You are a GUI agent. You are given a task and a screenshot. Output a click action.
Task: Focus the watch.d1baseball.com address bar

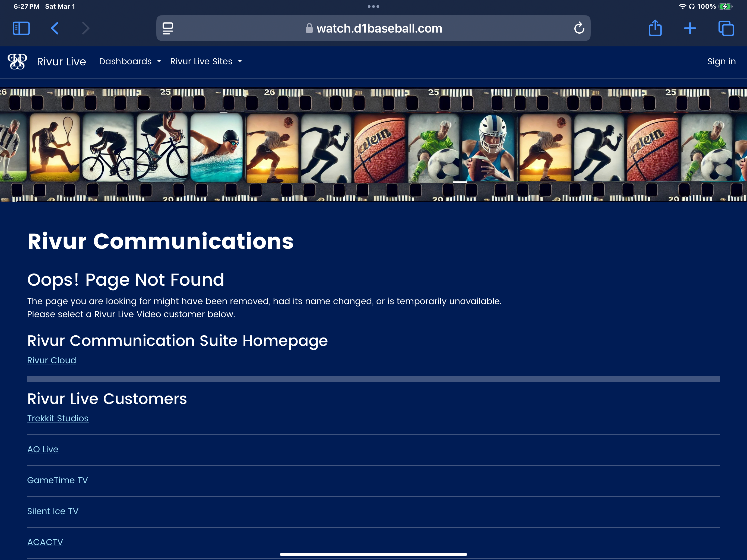pyautogui.click(x=373, y=28)
